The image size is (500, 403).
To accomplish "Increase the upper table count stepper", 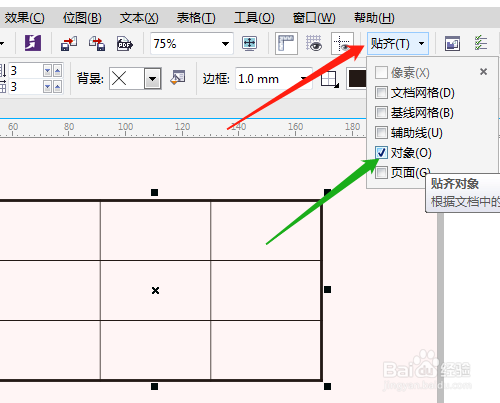I will [57, 71].
